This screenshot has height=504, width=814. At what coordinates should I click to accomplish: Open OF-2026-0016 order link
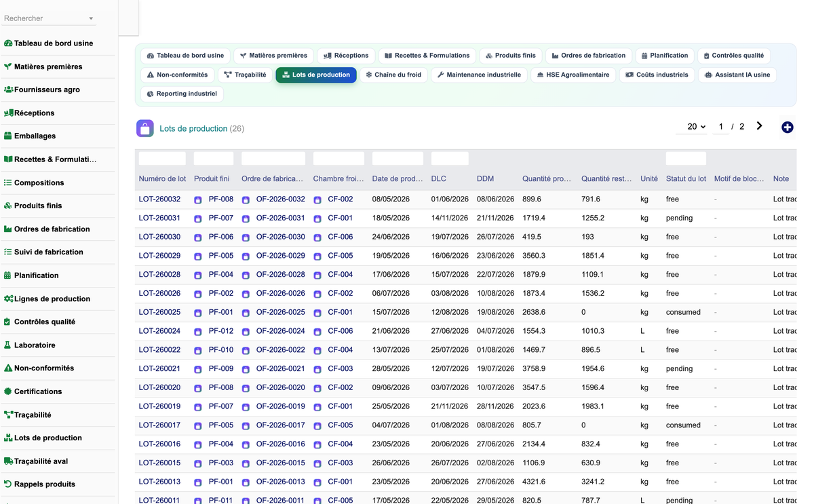tap(280, 444)
